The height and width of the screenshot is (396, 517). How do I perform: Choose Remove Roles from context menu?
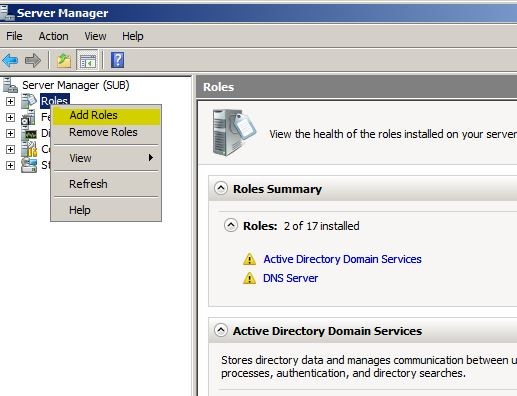pyautogui.click(x=106, y=132)
